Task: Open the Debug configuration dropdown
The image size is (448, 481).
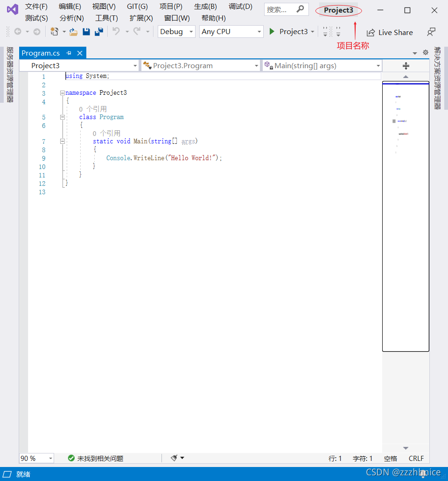Action: click(176, 32)
